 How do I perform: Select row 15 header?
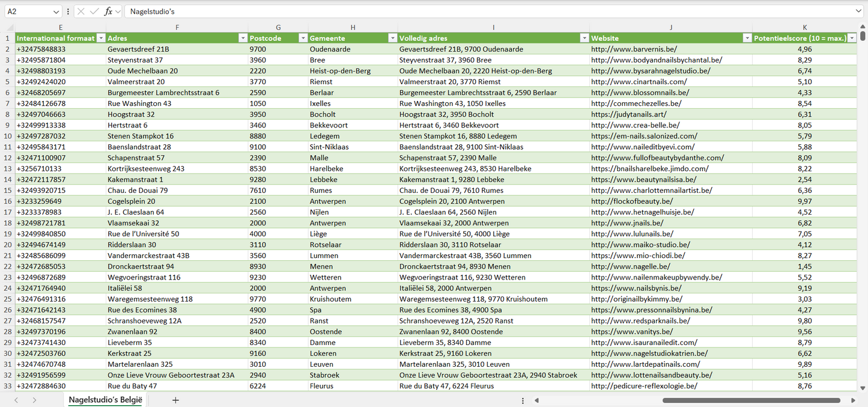(7, 191)
